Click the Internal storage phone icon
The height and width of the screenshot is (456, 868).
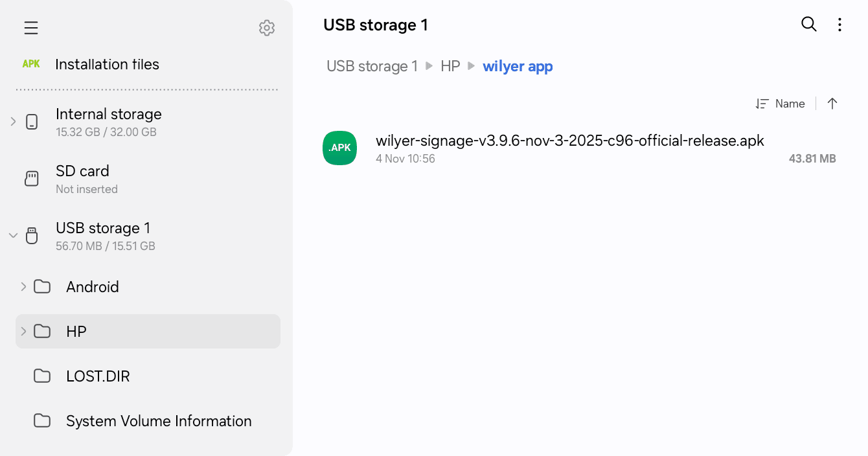coord(32,122)
